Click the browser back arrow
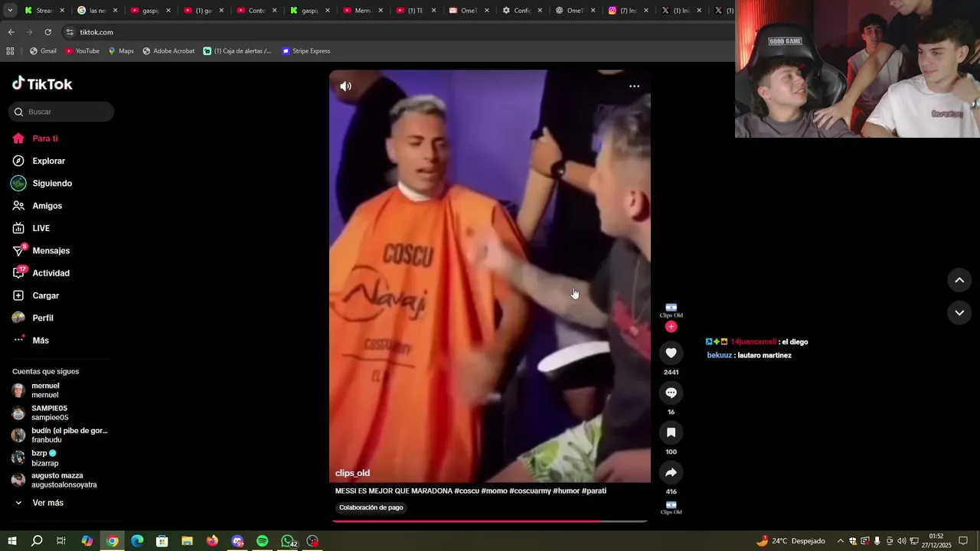The width and height of the screenshot is (980, 551). [11, 32]
